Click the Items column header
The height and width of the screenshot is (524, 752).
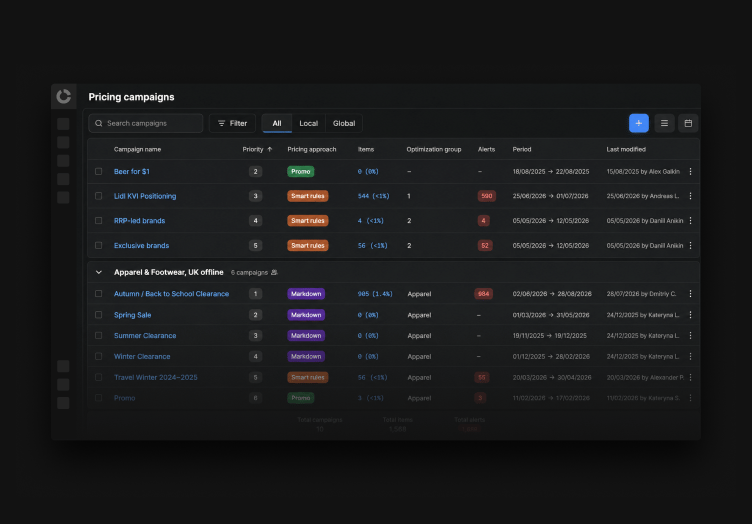click(365, 149)
